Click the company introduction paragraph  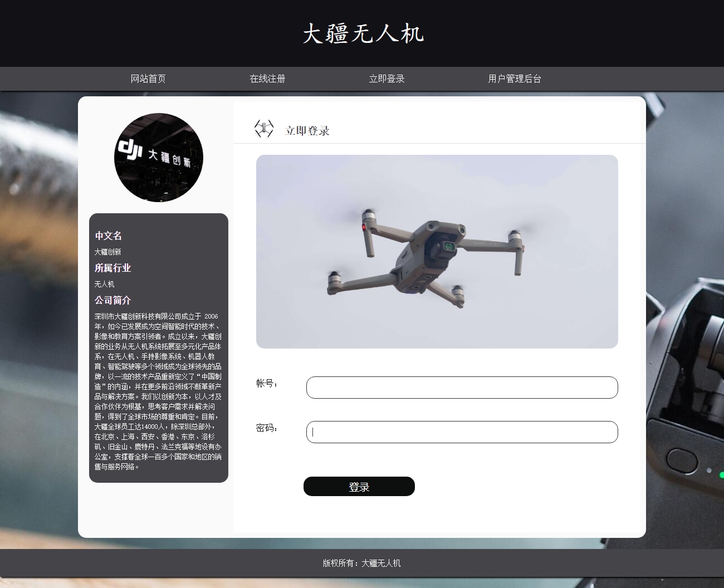(158, 391)
